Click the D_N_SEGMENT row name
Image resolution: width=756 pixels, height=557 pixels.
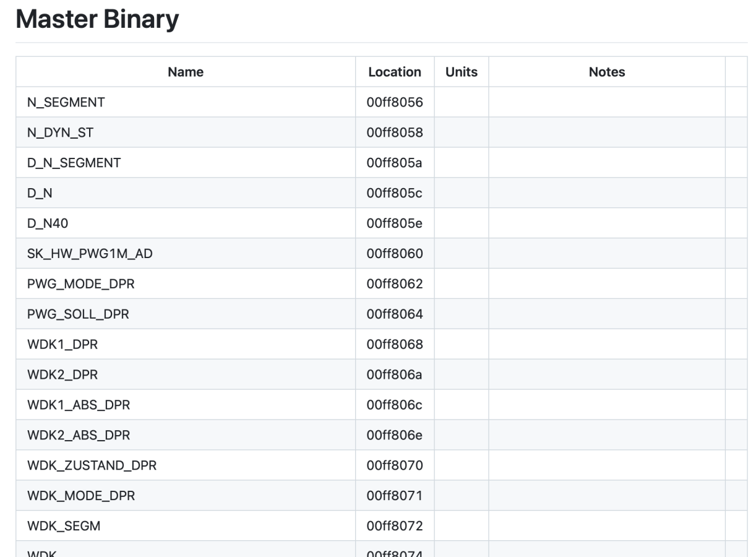(x=74, y=163)
